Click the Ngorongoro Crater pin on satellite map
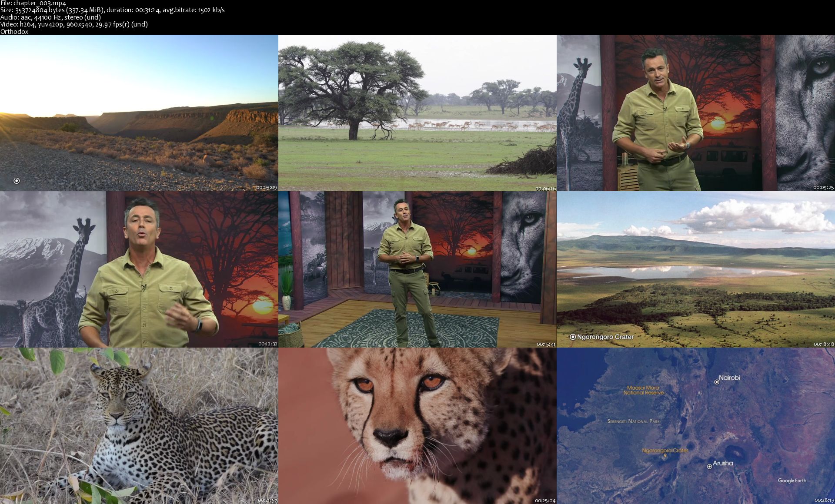The image size is (835, 504). coord(665,456)
